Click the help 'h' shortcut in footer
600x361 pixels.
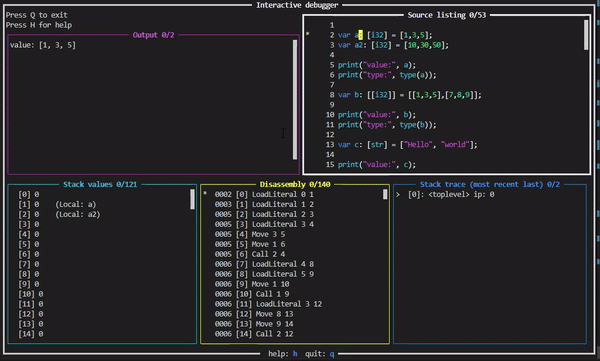pyautogui.click(x=295, y=354)
